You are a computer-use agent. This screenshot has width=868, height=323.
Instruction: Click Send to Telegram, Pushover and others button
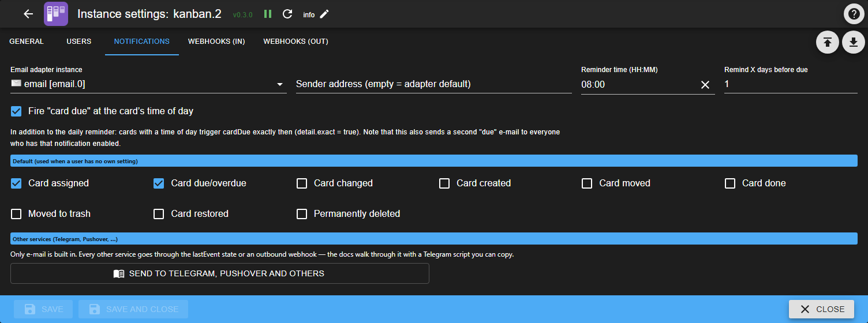[220, 273]
